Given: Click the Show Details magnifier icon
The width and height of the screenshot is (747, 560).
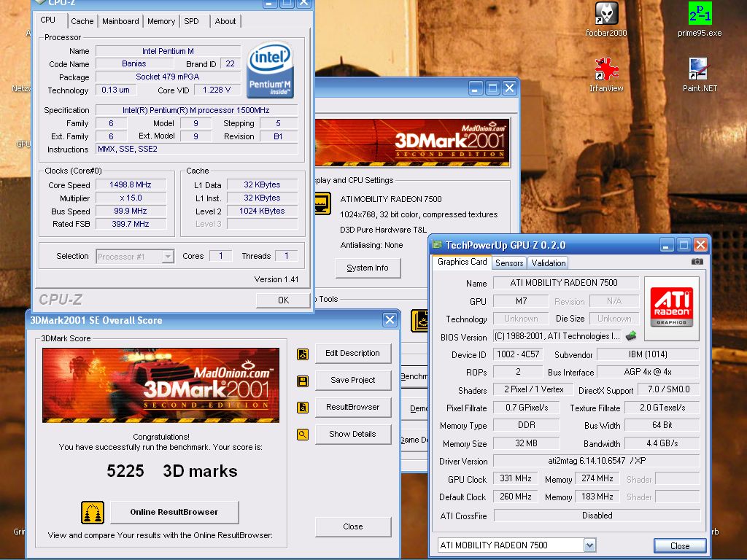Looking at the screenshot, I should (303, 435).
